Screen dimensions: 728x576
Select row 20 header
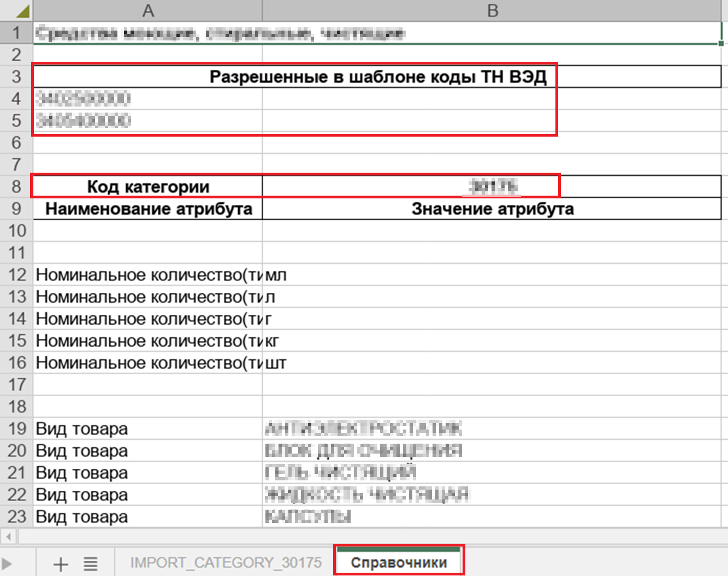pos(16,450)
